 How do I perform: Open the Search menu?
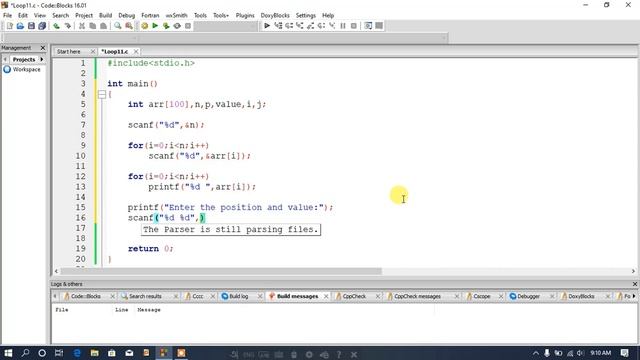pyautogui.click(x=60, y=15)
